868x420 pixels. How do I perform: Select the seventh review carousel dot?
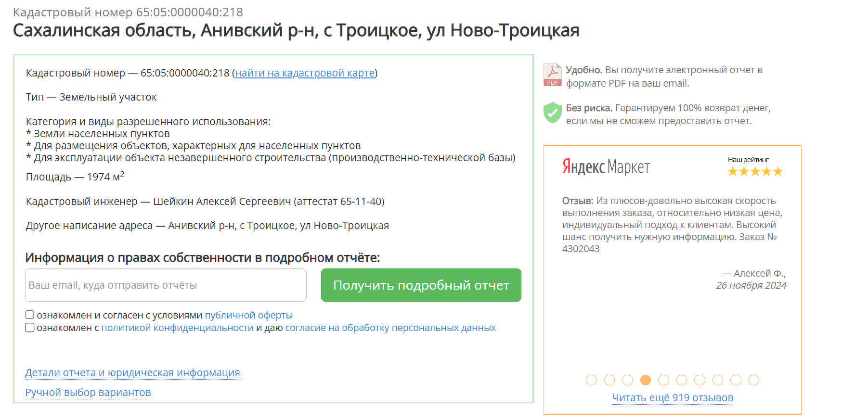(700, 380)
